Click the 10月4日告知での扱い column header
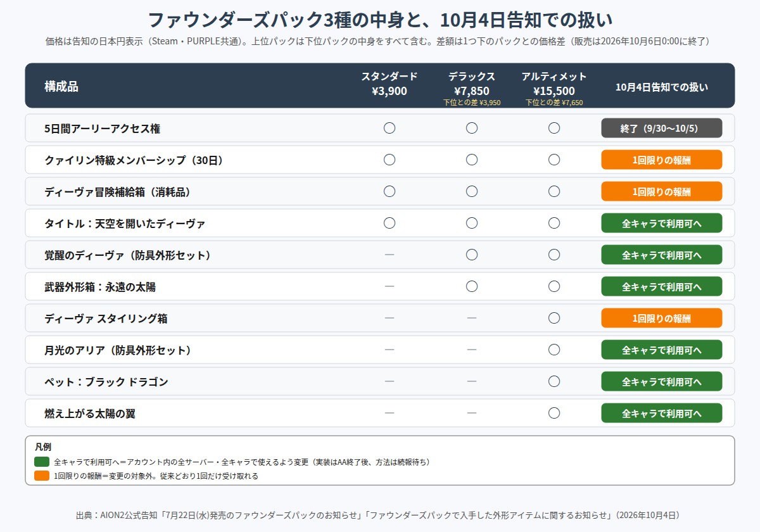The width and height of the screenshot is (760, 532). pyautogui.click(x=662, y=87)
